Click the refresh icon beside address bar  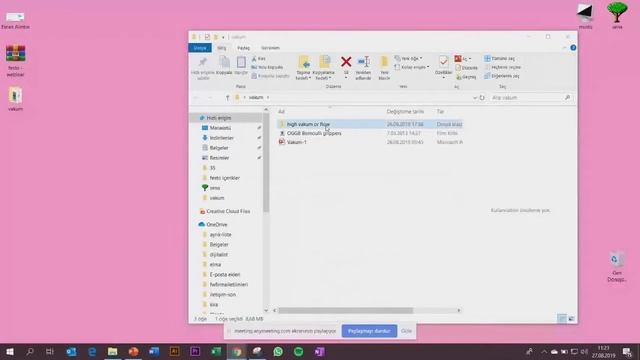point(482,98)
